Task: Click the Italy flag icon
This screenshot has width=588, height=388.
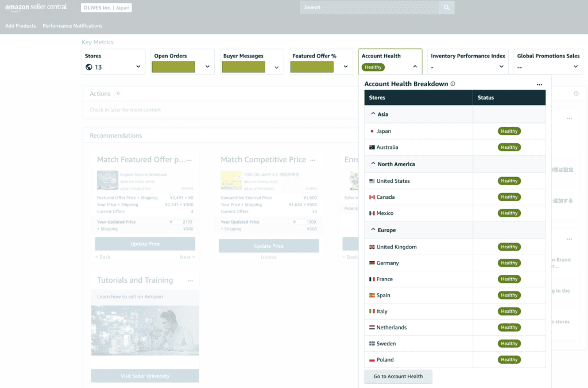Action: click(372, 312)
